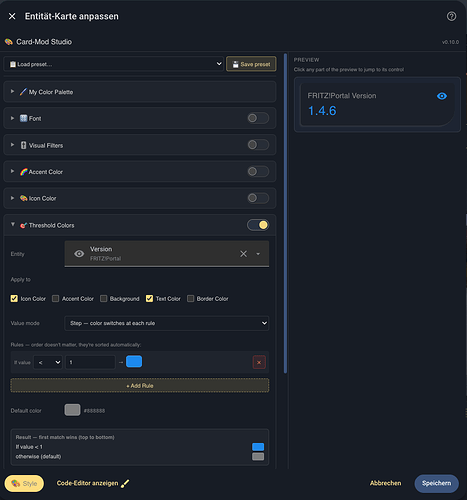Click the rule value input field

point(90,362)
